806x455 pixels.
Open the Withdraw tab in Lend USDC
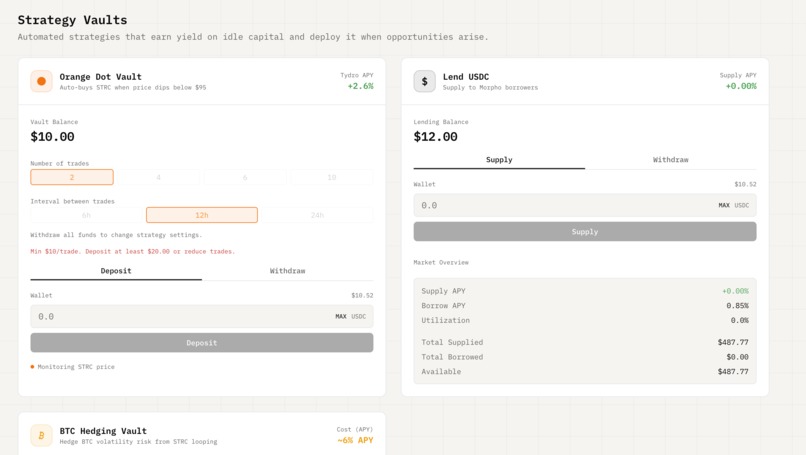coord(670,160)
